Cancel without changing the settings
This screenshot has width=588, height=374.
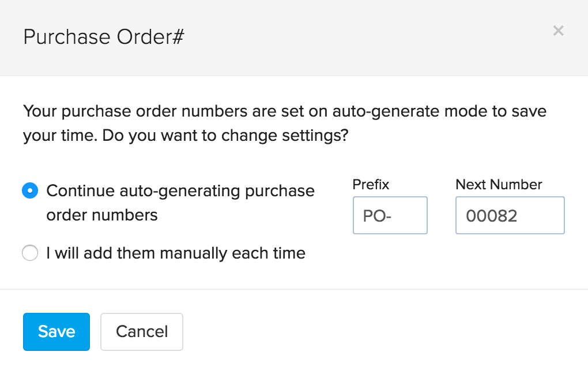coord(141,331)
